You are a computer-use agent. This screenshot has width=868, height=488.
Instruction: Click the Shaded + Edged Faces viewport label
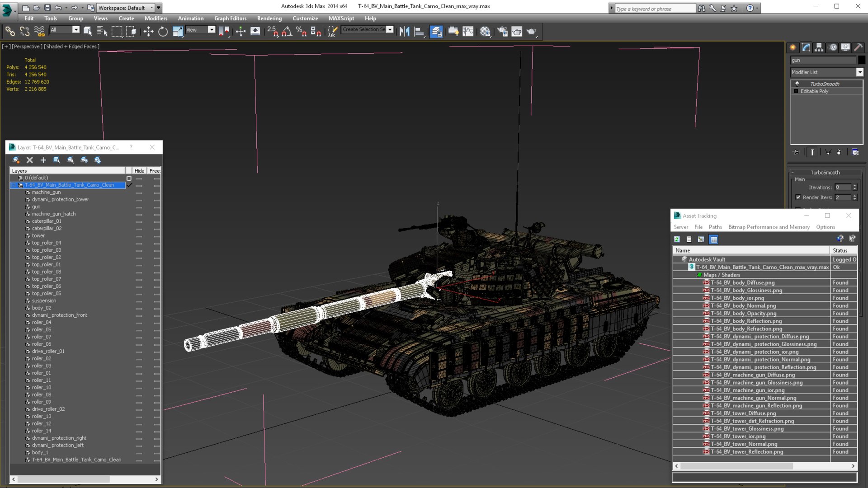pyautogui.click(x=71, y=47)
